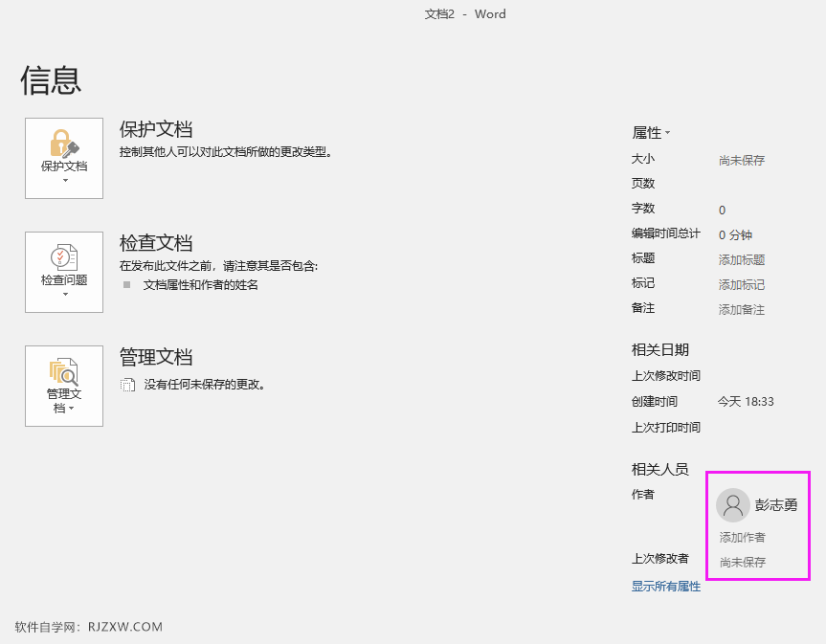Click 添加作者 under 相关人员
The height and width of the screenshot is (644, 826).
(x=744, y=537)
